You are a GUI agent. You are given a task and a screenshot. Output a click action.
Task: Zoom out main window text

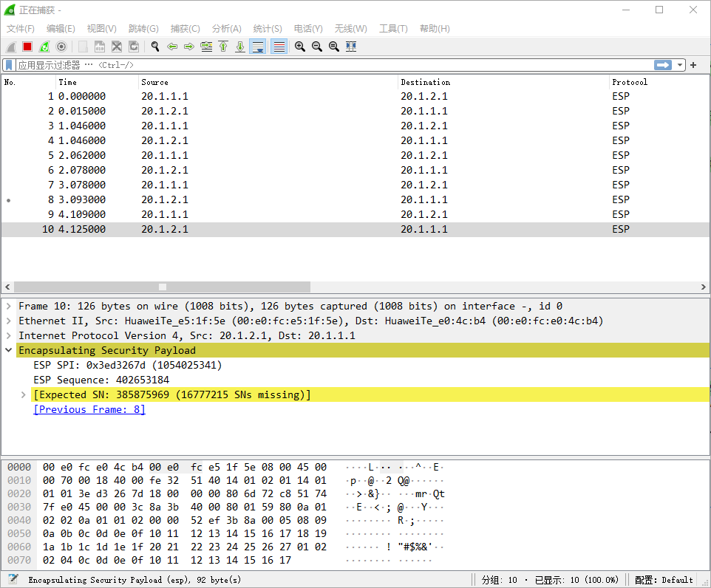[x=317, y=47]
